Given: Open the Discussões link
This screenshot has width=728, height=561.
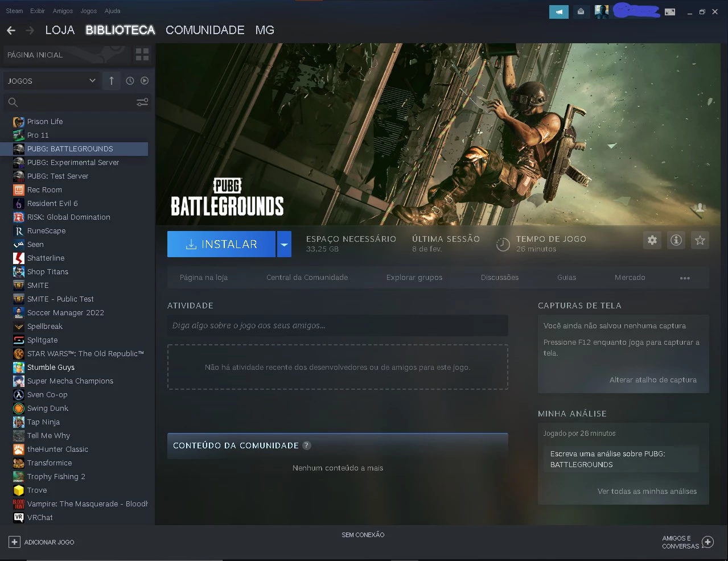Looking at the screenshot, I should pyautogui.click(x=500, y=278).
